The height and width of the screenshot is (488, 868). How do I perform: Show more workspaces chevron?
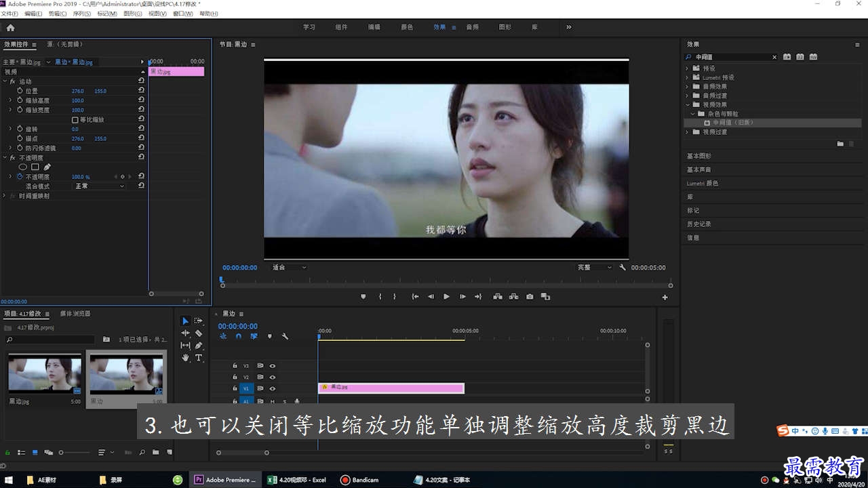pyautogui.click(x=568, y=27)
